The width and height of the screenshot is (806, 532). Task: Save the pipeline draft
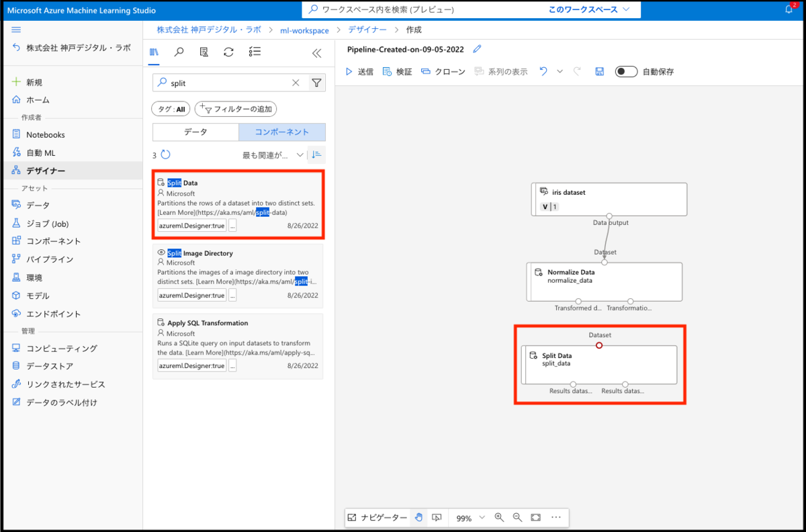point(599,71)
